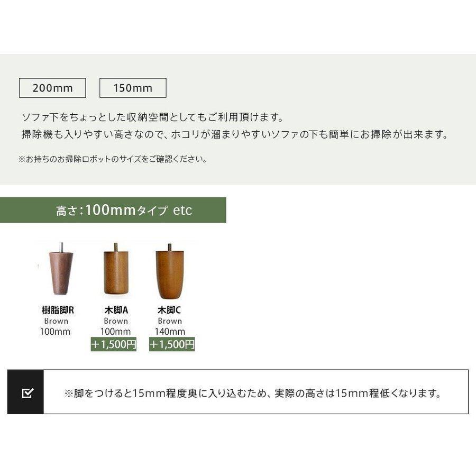
Task: Click Brown color text under 木脚C
Action: coord(170,321)
